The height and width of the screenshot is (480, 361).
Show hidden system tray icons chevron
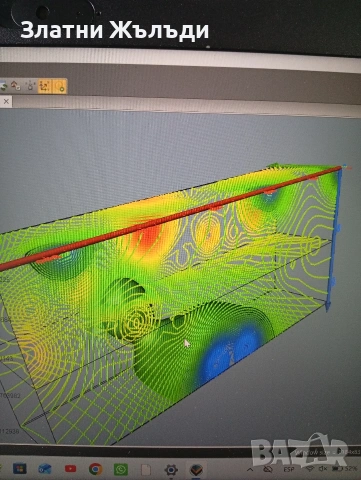(x=250, y=469)
